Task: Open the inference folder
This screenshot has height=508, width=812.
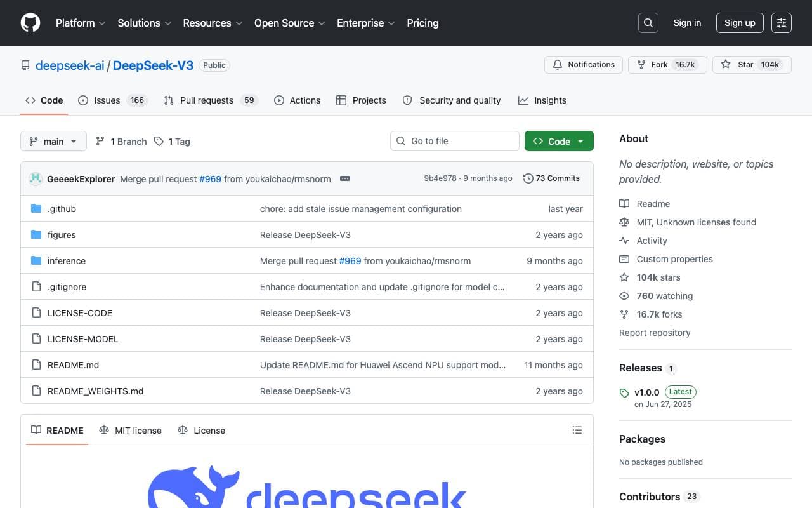Action: (67, 261)
